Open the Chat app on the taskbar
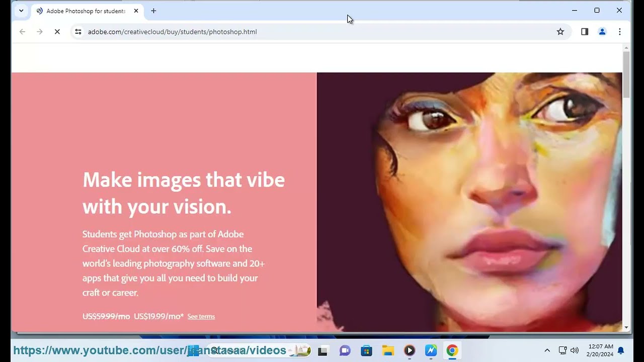 tap(345, 351)
